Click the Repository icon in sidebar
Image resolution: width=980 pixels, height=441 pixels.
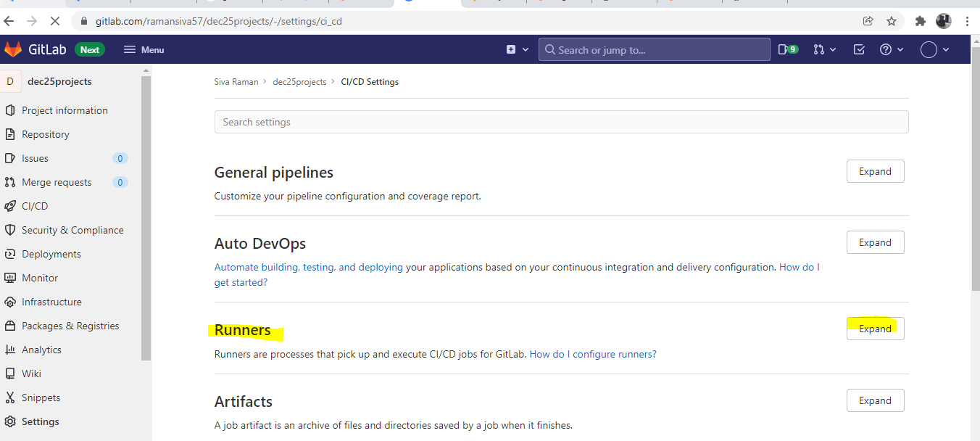click(x=10, y=134)
